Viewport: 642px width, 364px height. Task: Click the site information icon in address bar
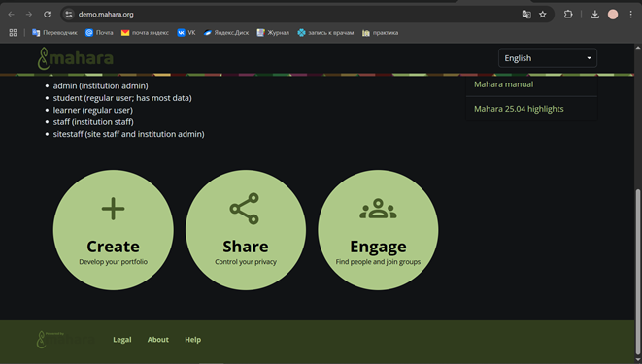click(x=69, y=15)
